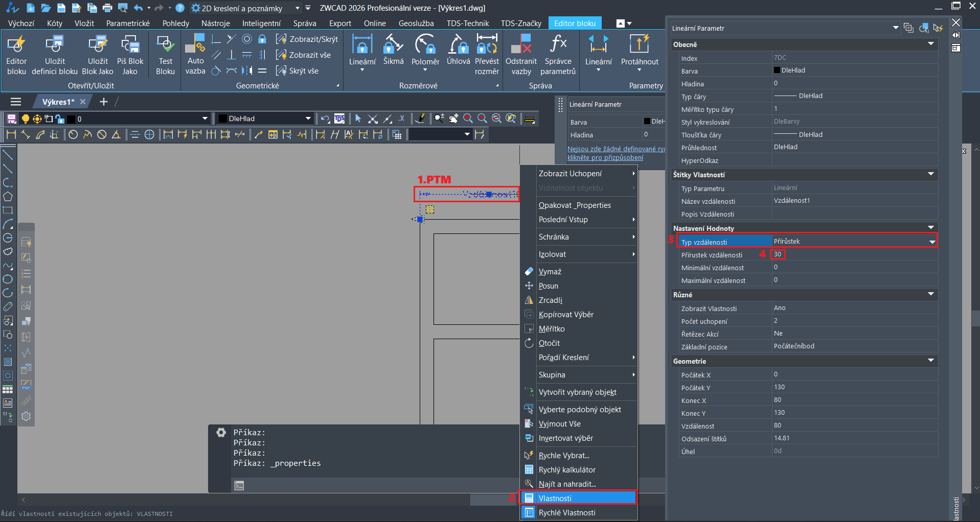Click the PGP editor icon in floating toolbar
Image resolution: width=980 pixels, height=522 pixels.
(x=26, y=384)
